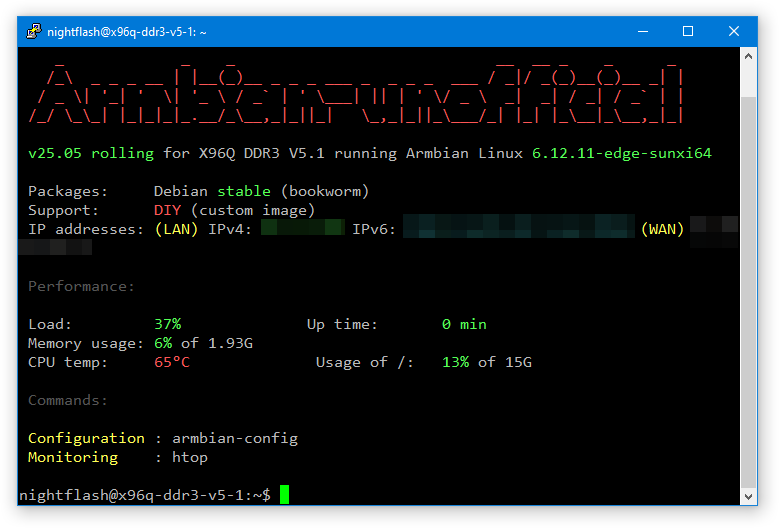Click the yellow '(WAN)' label
The width and height of the screenshot is (779, 528).
pyautogui.click(x=663, y=229)
